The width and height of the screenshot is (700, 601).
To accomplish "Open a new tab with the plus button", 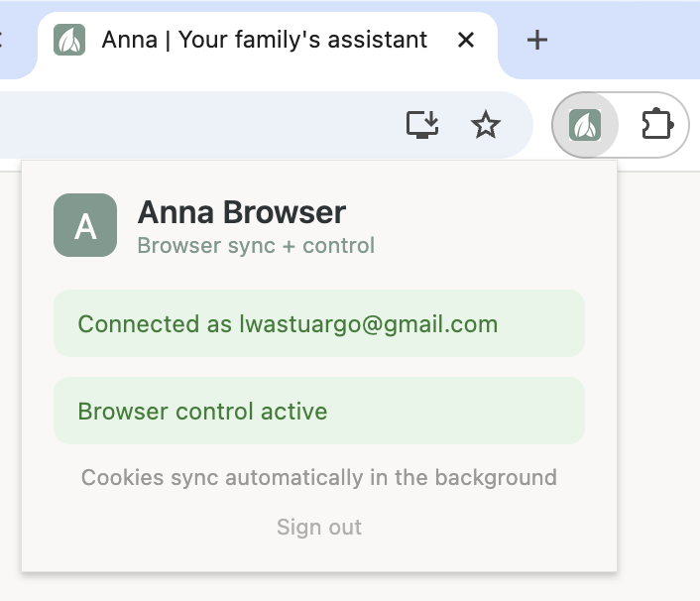I will click(x=536, y=41).
